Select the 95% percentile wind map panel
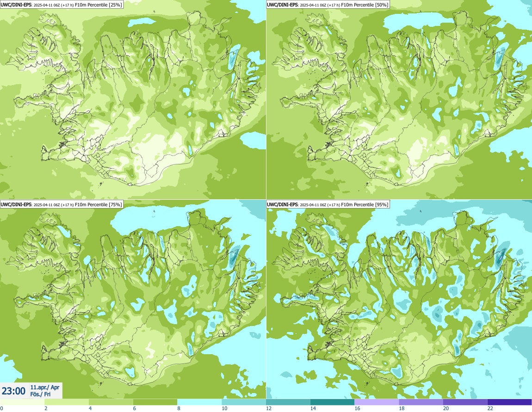This screenshot has width=532, height=412. coord(399,299)
